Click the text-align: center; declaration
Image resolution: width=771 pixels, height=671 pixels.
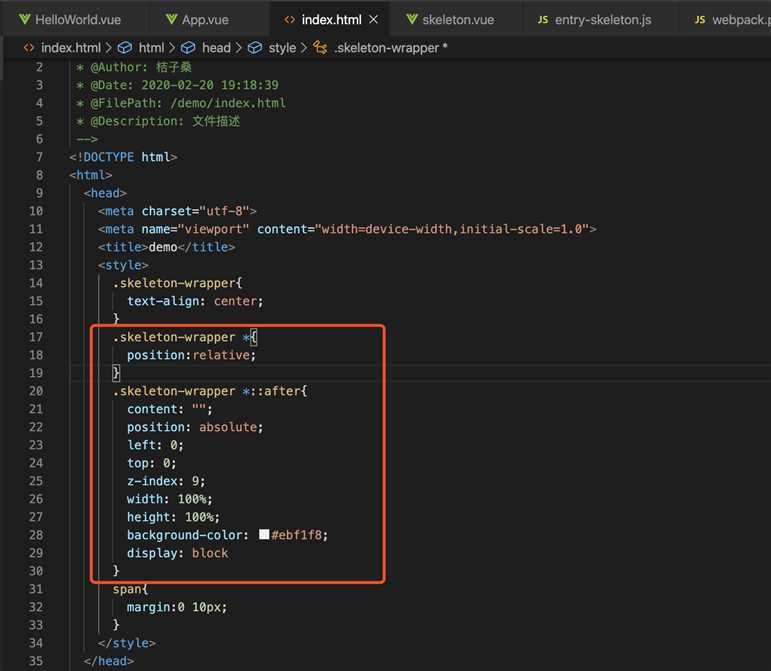tap(195, 301)
